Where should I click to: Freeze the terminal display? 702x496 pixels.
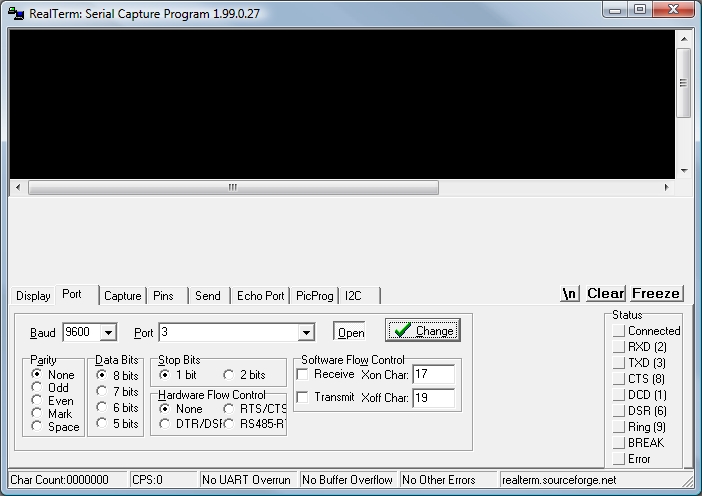pyautogui.click(x=656, y=294)
